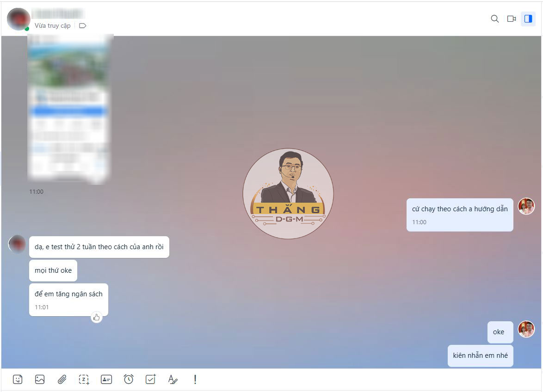Capture screenshot with the dashed-square icon
Viewport: 543px width, 392px height.
pyautogui.click(x=84, y=380)
